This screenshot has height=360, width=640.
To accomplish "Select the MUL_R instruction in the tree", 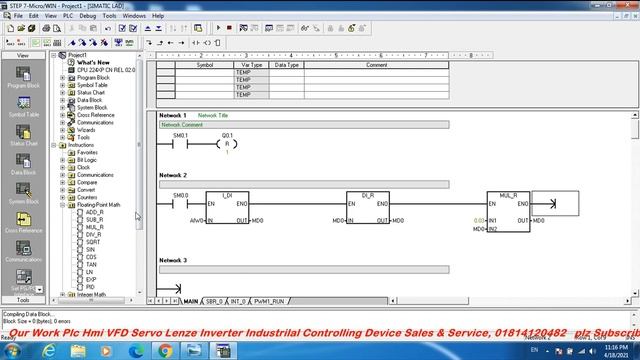I will [94, 227].
